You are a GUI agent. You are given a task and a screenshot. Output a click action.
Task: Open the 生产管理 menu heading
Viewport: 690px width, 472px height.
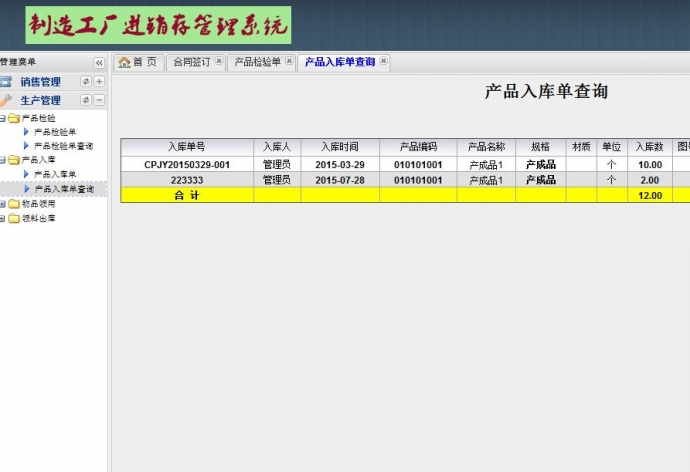pos(40,100)
